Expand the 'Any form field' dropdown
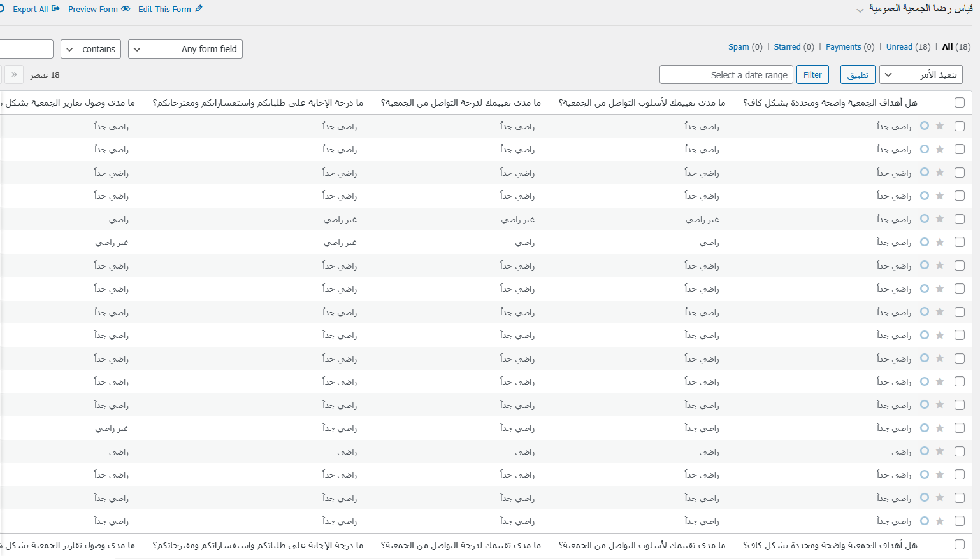Image resolution: width=980 pixels, height=559 pixels. (185, 49)
